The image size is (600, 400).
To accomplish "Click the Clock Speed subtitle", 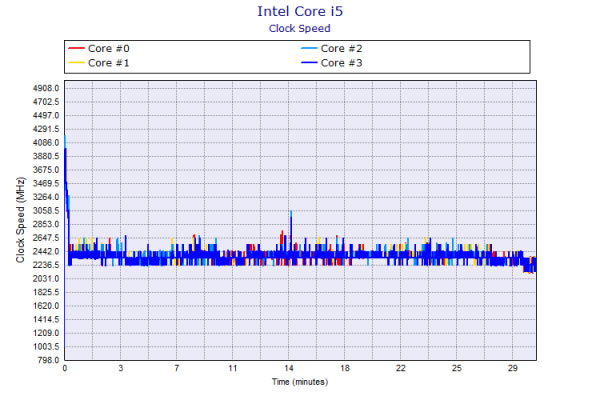I will pos(300,28).
